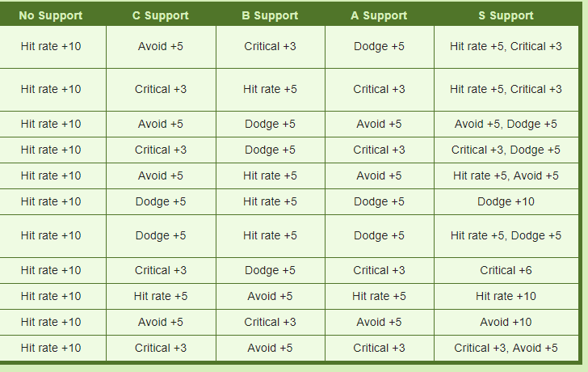The image size is (588, 372).
Task: Click the No Support column header
Action: click(51, 15)
